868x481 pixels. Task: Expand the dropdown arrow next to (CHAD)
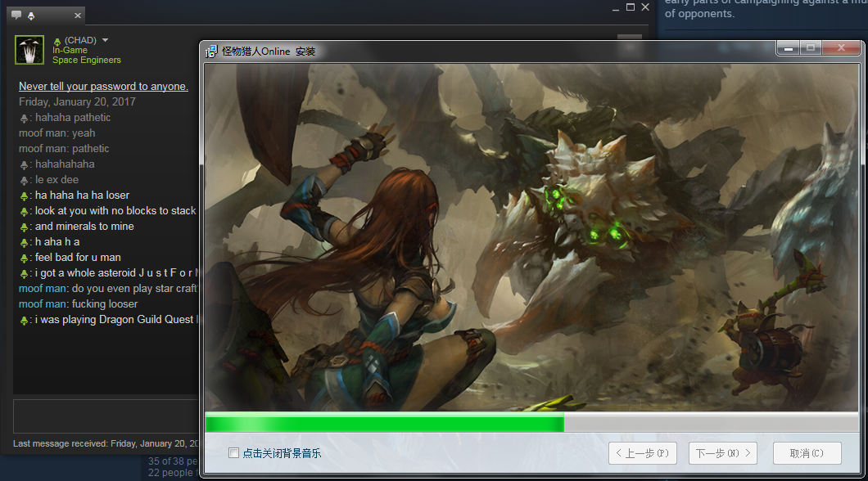pyautogui.click(x=105, y=40)
